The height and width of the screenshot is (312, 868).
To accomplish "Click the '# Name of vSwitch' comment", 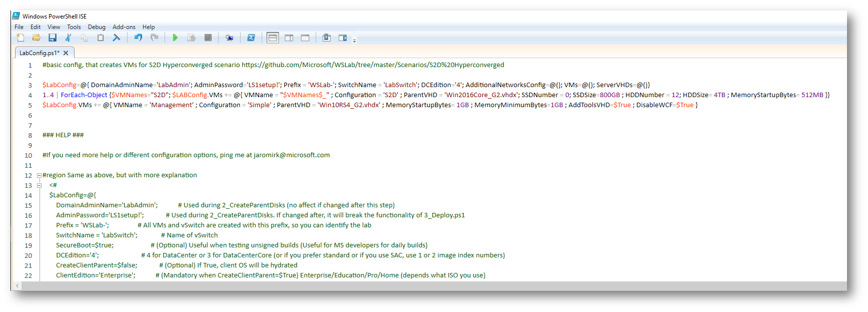I will click(x=189, y=235).
